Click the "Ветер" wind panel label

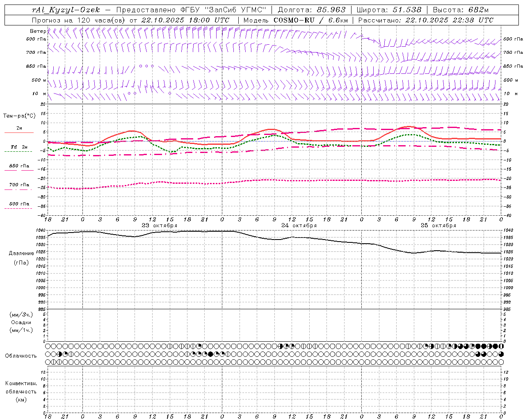point(38,31)
